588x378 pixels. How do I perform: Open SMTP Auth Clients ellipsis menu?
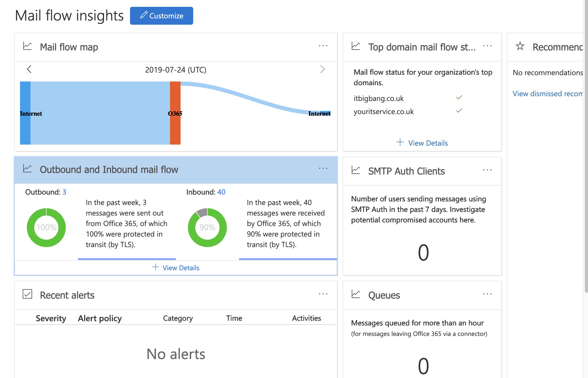pos(487,170)
